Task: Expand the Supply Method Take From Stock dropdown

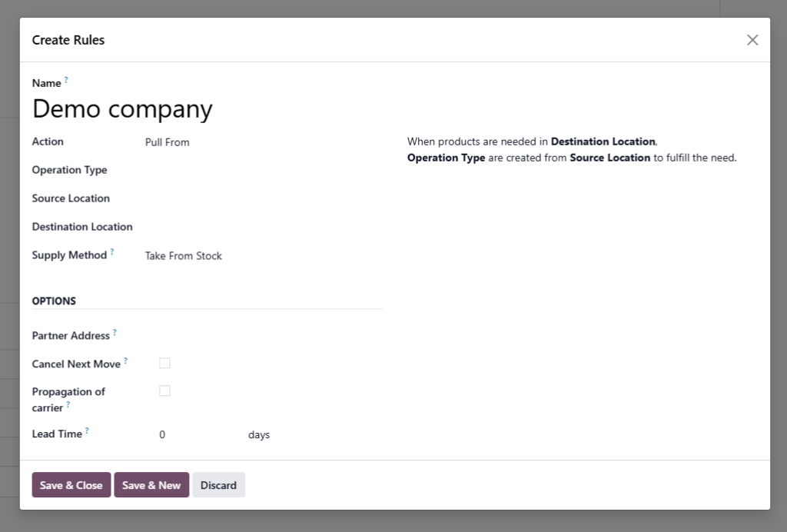Action: 261,256
